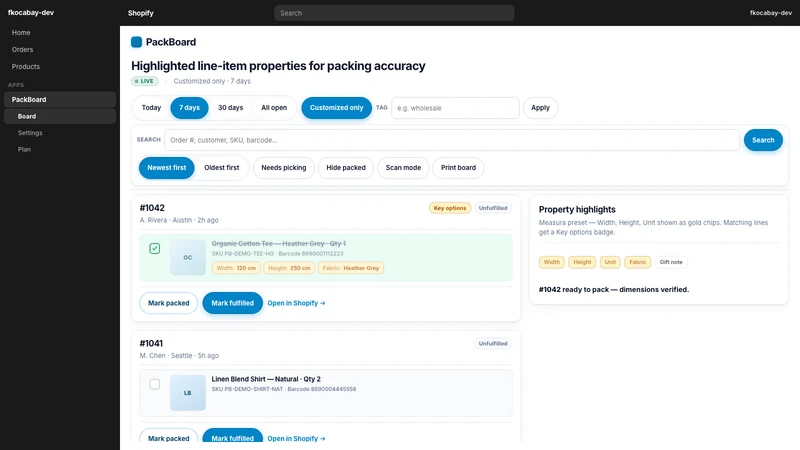Screen dimensions: 800x450
Task: Select the Board sidebar item
Action: 60,116
